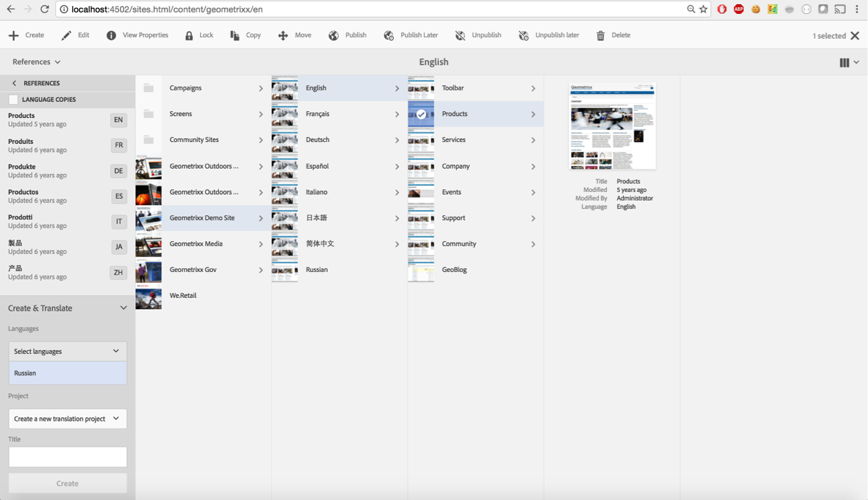868x500 pixels.
Task: Open the Select languages dropdown
Action: tap(67, 351)
